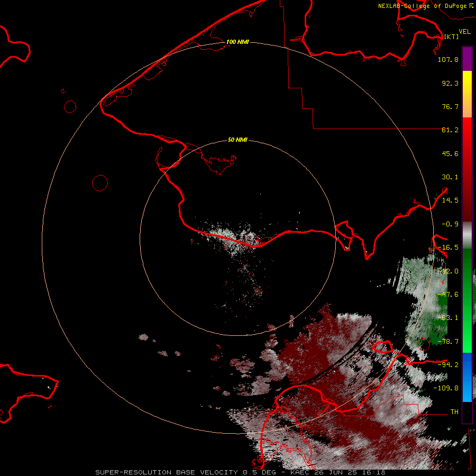This screenshot has height=476, width=476.
Task: Click the Super-Resolution Base Velocity caption
Action: [241, 472]
